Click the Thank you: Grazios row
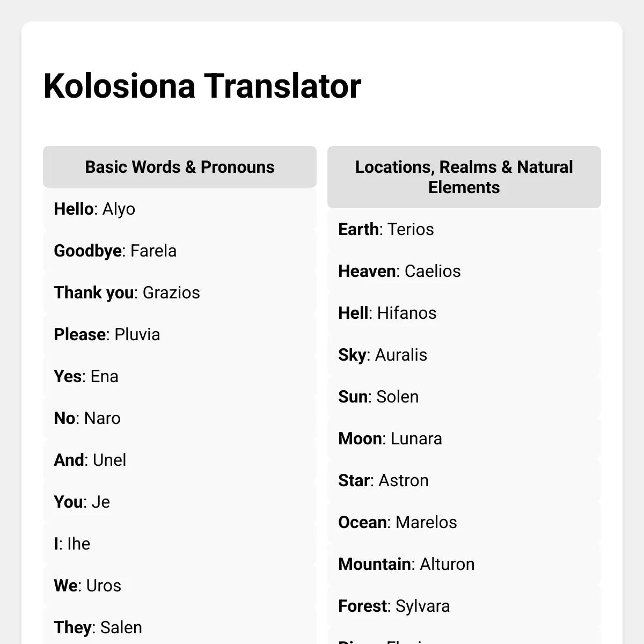The image size is (644, 644). (180, 292)
